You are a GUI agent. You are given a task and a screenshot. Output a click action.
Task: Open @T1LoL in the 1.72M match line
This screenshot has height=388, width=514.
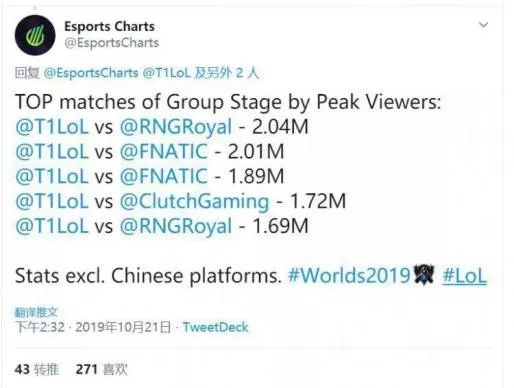pyautogui.click(x=52, y=201)
